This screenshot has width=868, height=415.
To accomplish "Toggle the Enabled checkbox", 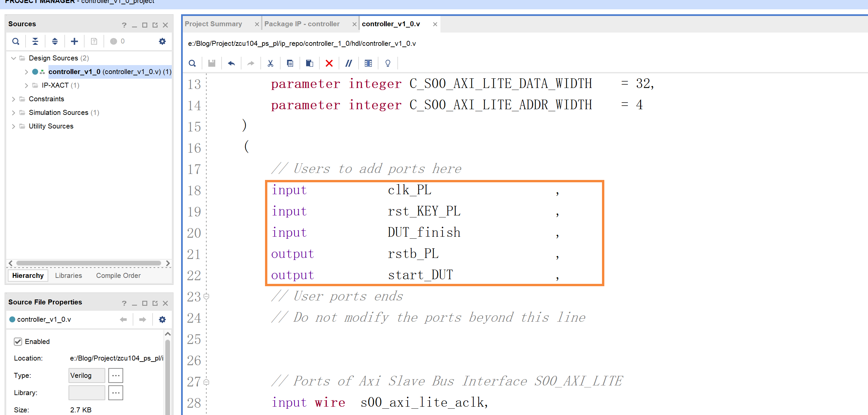I will point(18,341).
